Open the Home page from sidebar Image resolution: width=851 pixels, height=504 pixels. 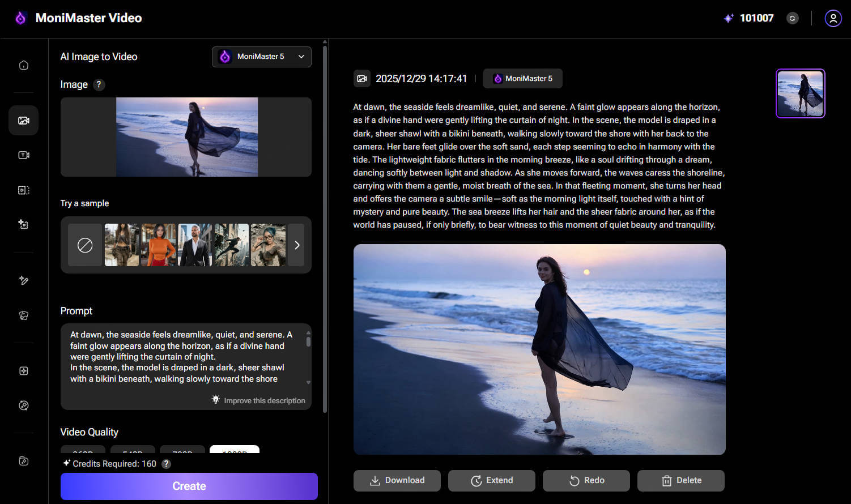[x=24, y=65]
